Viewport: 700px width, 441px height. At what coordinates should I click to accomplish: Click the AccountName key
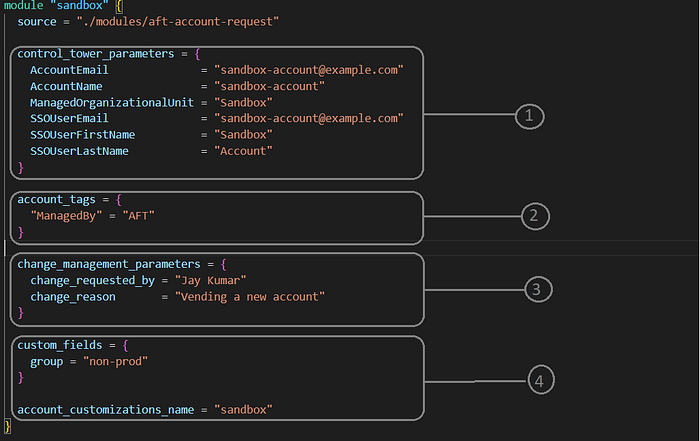click(x=66, y=86)
